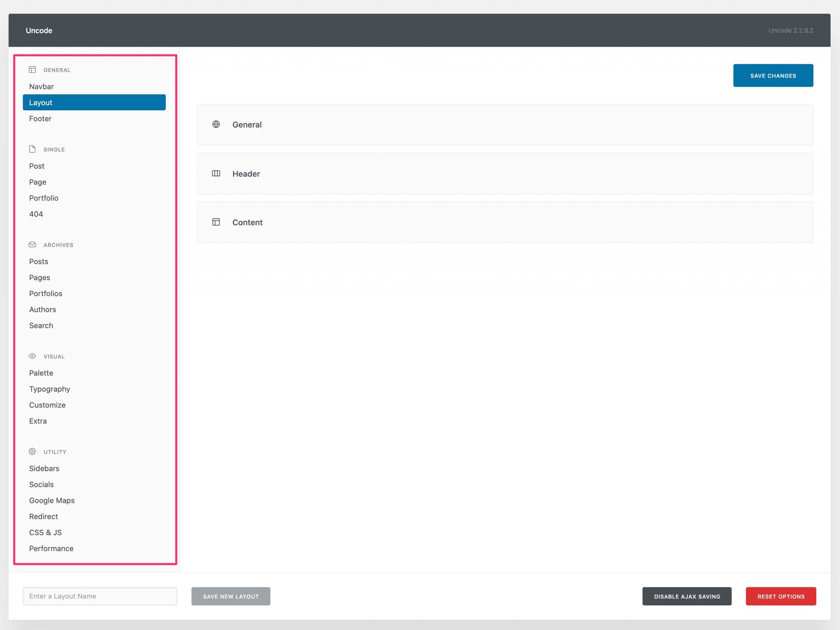Switch to the Footer settings
Viewport: 840px width, 630px height.
click(x=40, y=119)
